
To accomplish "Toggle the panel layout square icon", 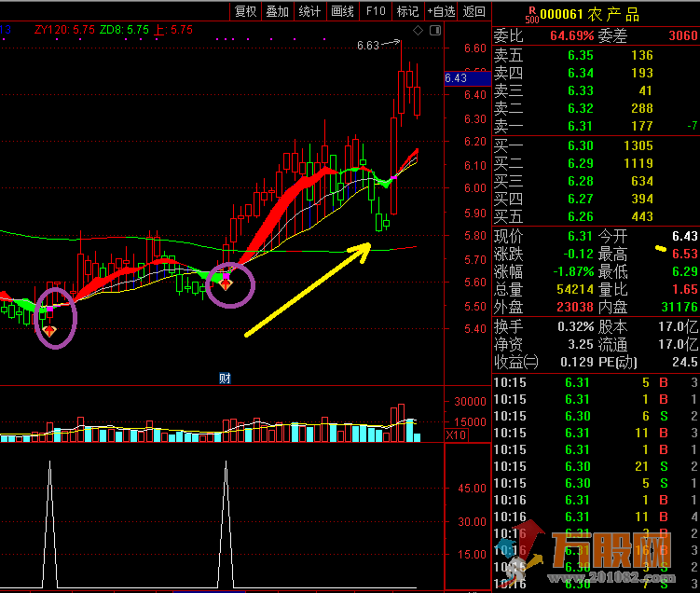I will click(x=435, y=31).
